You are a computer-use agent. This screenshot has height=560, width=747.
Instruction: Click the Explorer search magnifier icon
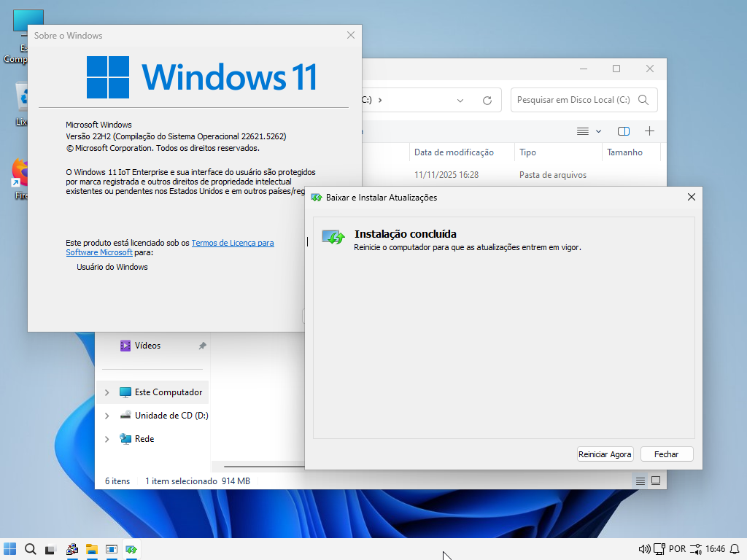coord(643,100)
